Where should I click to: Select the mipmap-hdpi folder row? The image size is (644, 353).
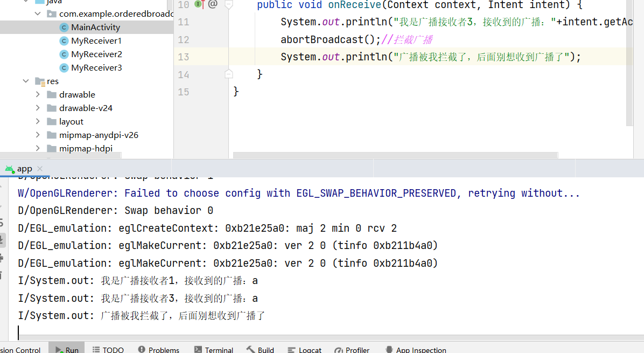point(86,149)
